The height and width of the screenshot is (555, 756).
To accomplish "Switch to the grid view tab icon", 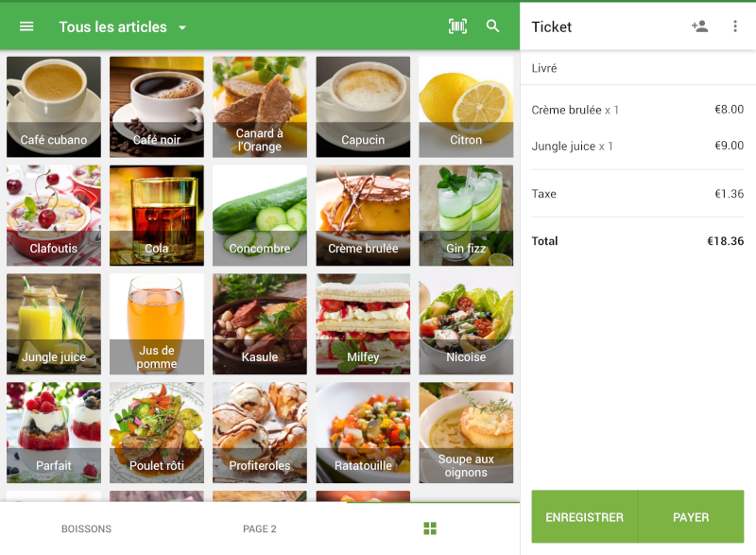I will (x=430, y=529).
